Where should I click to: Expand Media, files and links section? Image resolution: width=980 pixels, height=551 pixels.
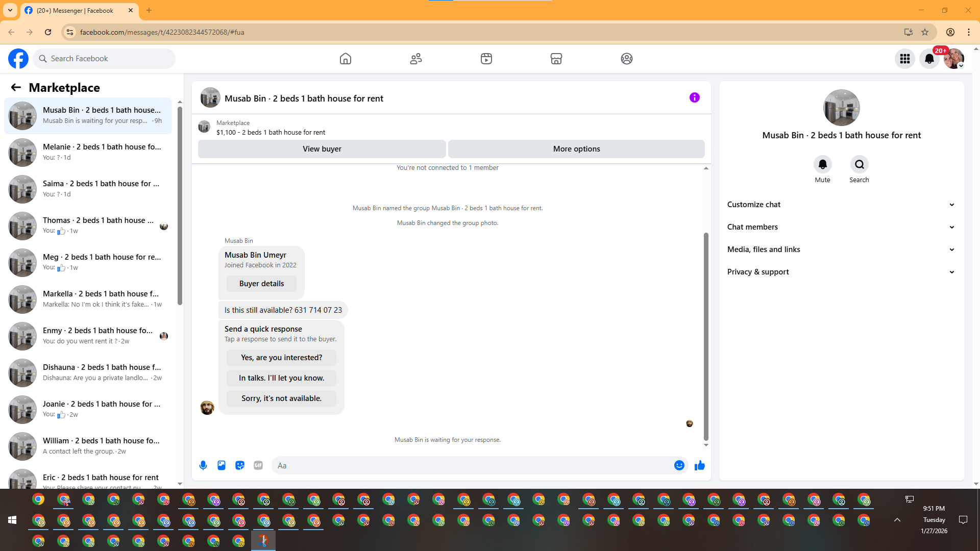tap(841, 249)
